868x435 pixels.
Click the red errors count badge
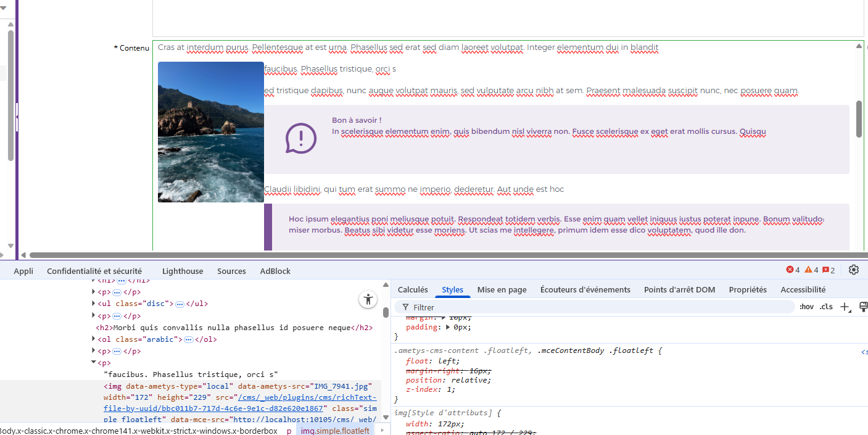coord(793,270)
